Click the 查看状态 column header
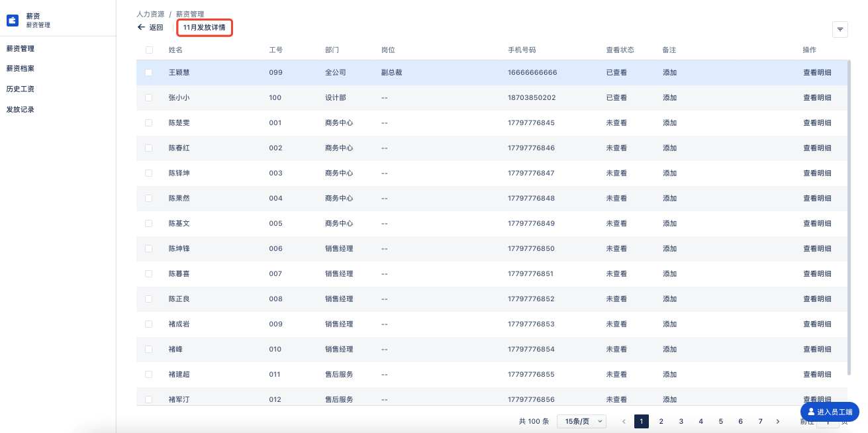The height and width of the screenshot is (433, 868). [620, 50]
